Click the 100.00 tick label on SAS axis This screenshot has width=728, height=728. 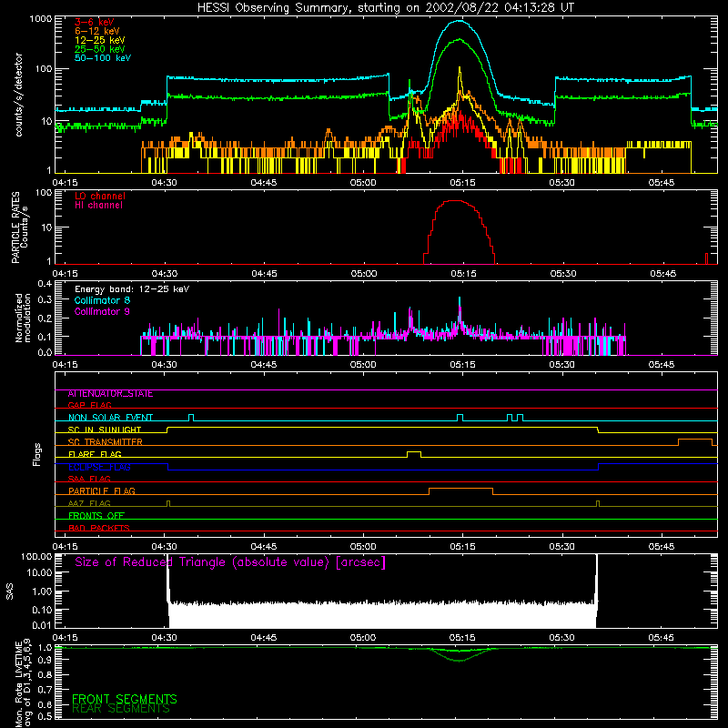click(x=36, y=557)
